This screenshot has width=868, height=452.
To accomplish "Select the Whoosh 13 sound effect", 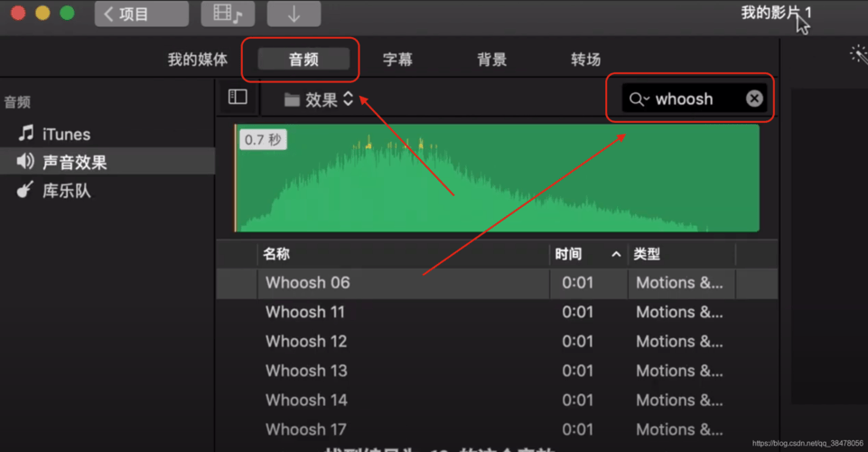I will pyautogui.click(x=497, y=371).
